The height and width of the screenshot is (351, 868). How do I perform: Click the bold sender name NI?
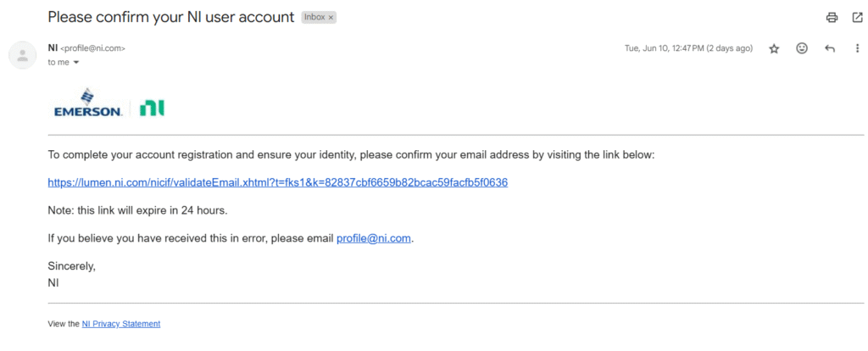pyautogui.click(x=53, y=48)
